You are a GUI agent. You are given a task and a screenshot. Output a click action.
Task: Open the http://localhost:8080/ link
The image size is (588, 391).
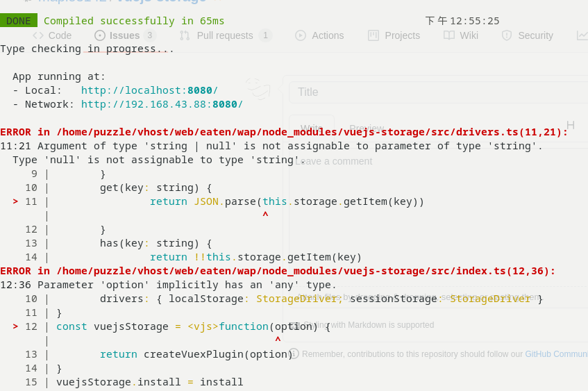click(x=149, y=90)
